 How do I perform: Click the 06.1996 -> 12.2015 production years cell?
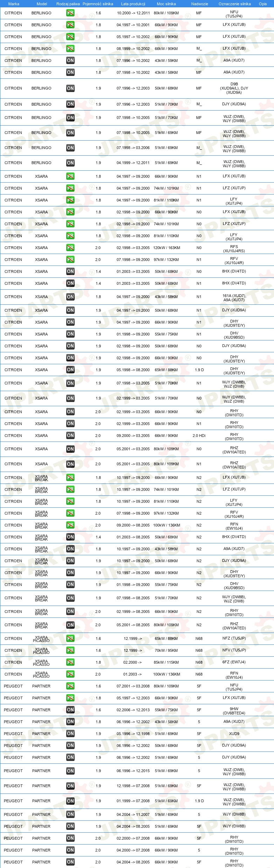pyautogui.click(x=133, y=771)
